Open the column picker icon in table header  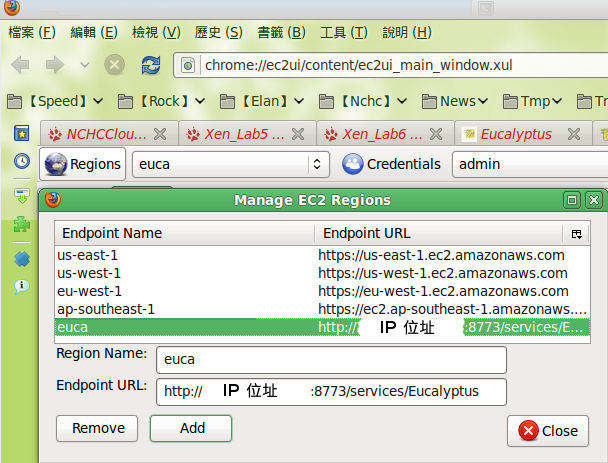coord(577,234)
